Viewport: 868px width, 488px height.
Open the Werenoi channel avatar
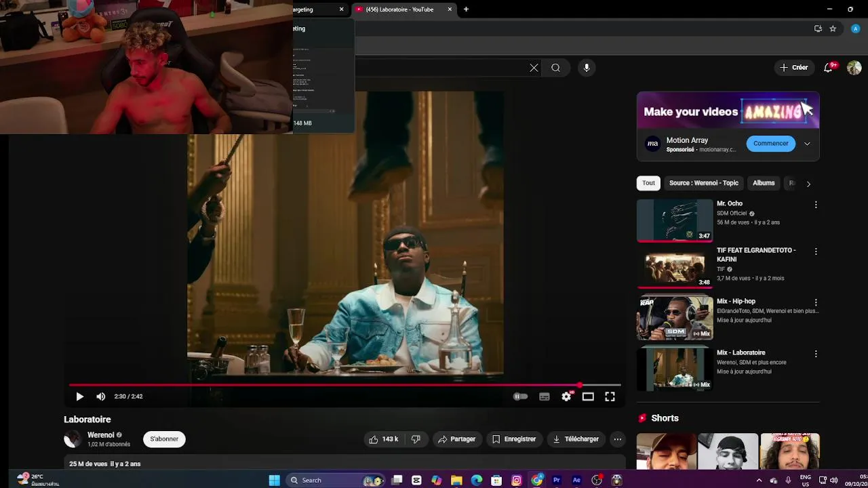73,439
